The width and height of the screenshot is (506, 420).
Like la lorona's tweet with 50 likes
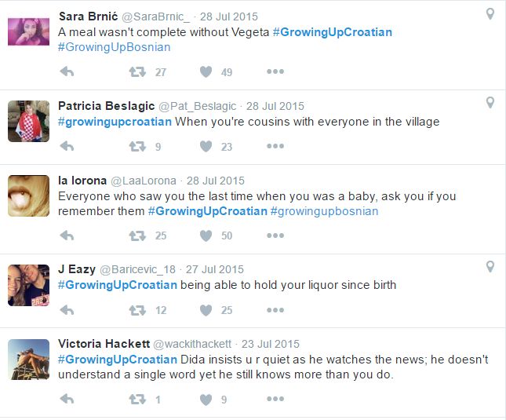pyautogui.click(x=206, y=236)
